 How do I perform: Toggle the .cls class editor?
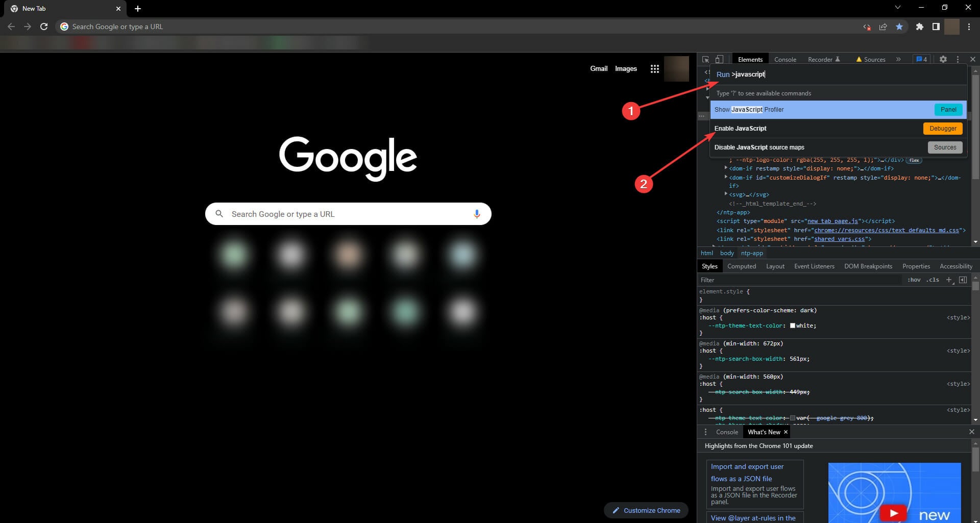(933, 280)
